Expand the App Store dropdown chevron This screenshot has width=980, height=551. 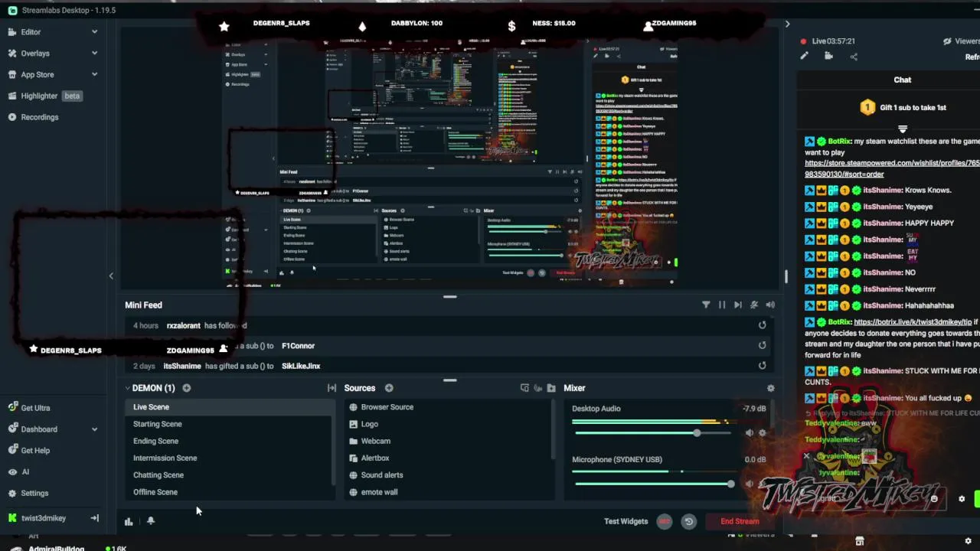click(x=94, y=74)
